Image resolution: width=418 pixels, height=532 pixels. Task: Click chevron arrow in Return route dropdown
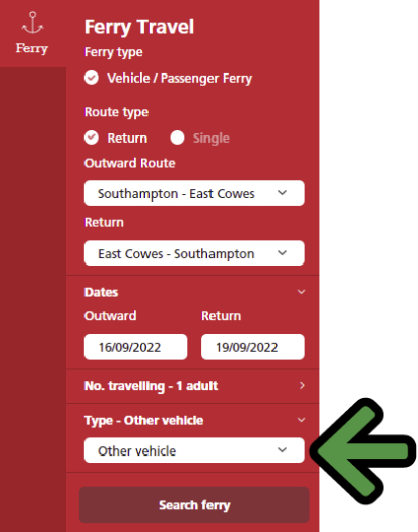(283, 253)
